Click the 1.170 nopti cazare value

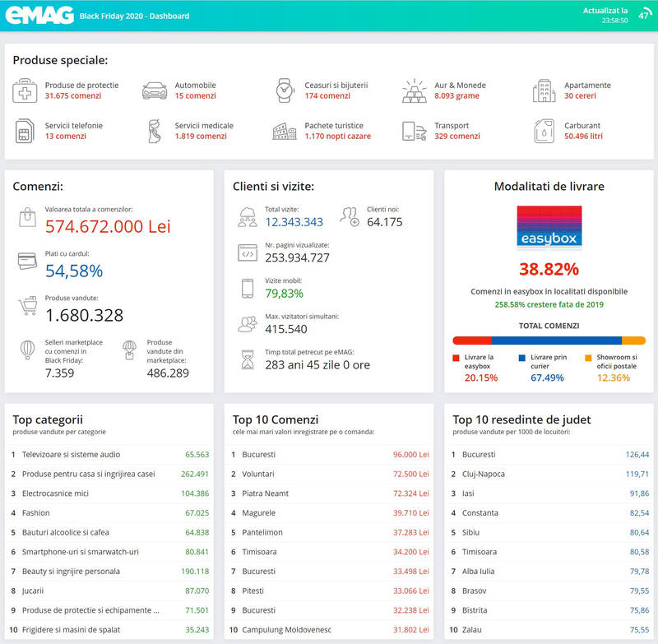click(x=338, y=137)
